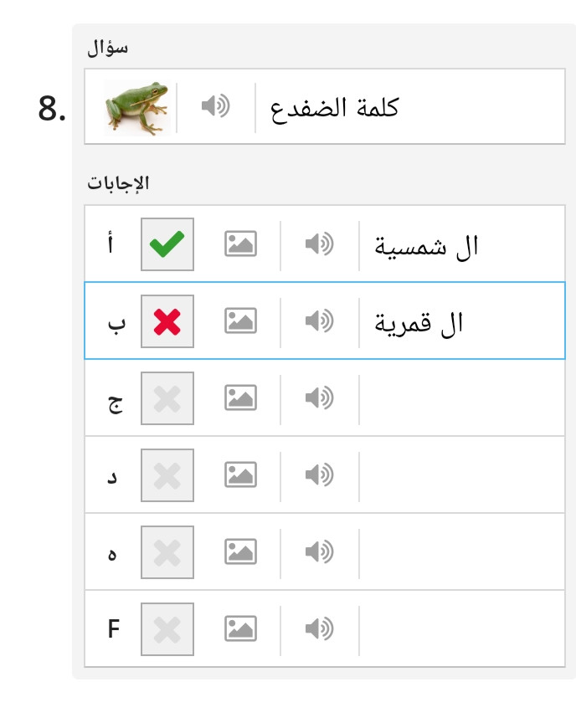Add image to answer ج
Screen dimensions: 576x728
click(240, 398)
